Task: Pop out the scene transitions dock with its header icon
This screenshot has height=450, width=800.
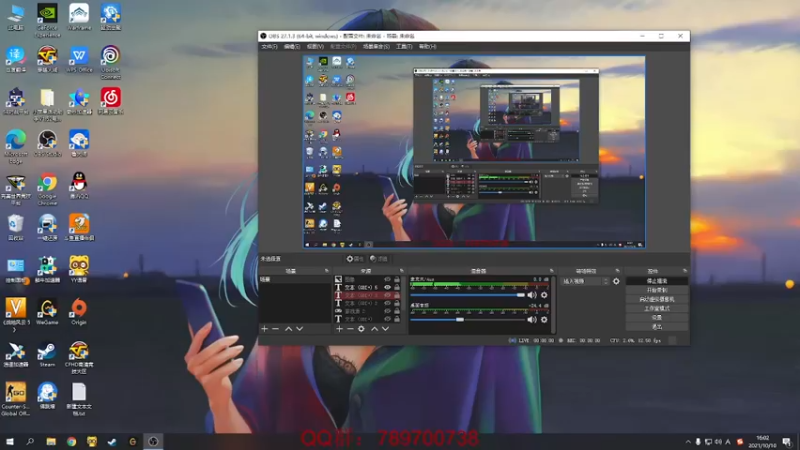Action: click(617, 271)
